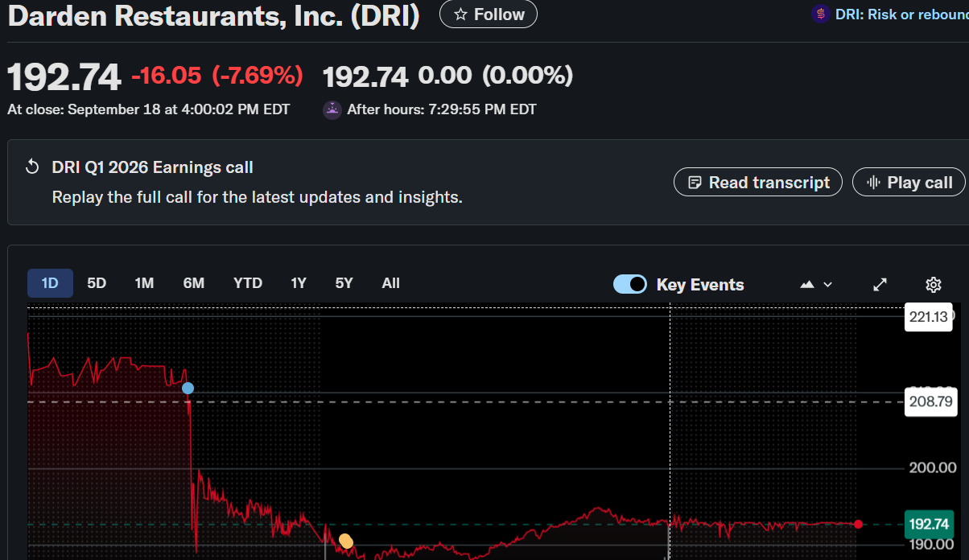The height and width of the screenshot is (560, 969).
Task: Click the purple icon beside DRI Risk or rebound
Action: coord(820,14)
